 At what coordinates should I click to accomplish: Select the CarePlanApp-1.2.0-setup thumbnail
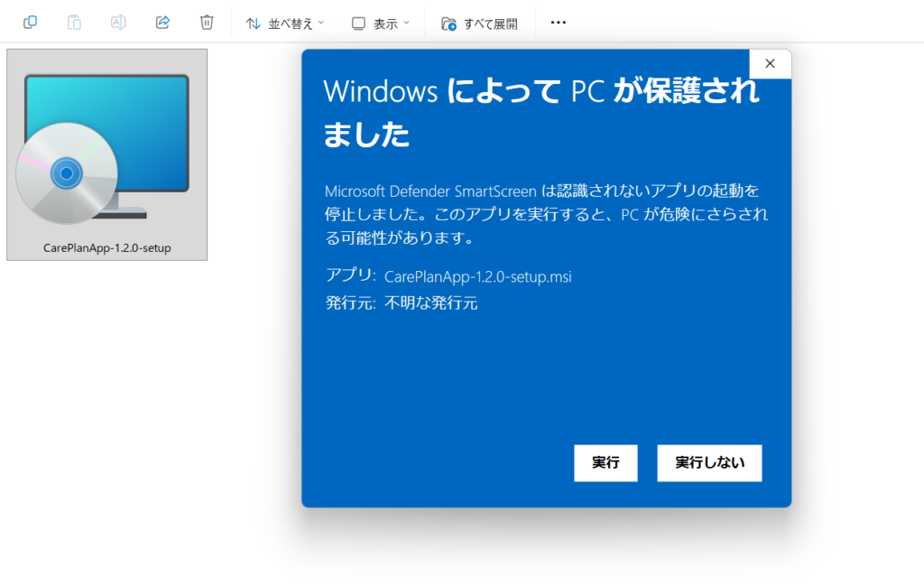106,154
